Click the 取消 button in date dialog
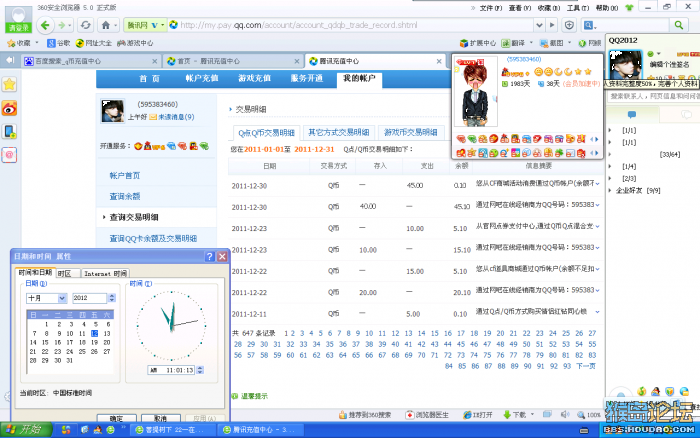Screen dimensions: 700x438 pyautogui.click(x=161, y=418)
